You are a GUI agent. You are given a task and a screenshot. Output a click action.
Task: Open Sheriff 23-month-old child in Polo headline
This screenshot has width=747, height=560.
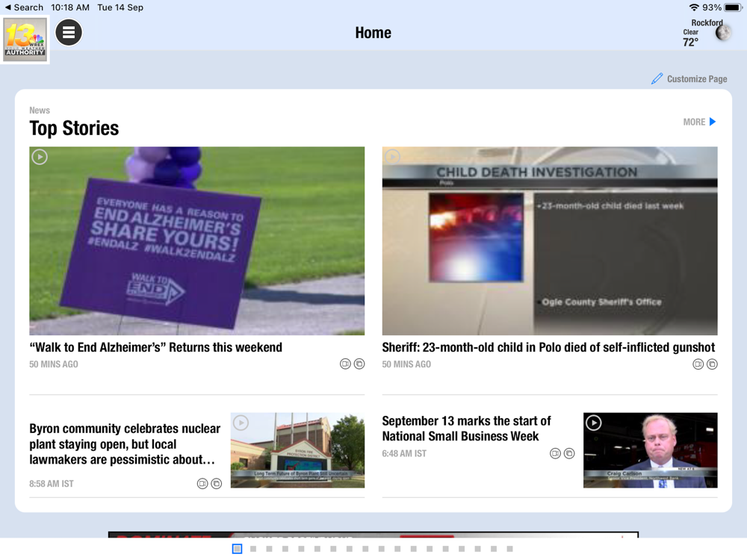[548, 347]
